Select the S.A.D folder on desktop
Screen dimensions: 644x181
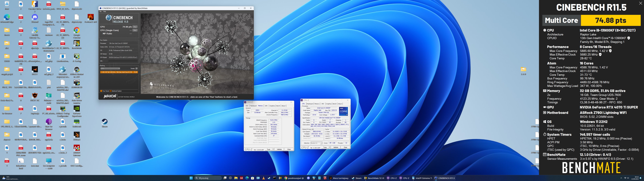click(x=524, y=71)
